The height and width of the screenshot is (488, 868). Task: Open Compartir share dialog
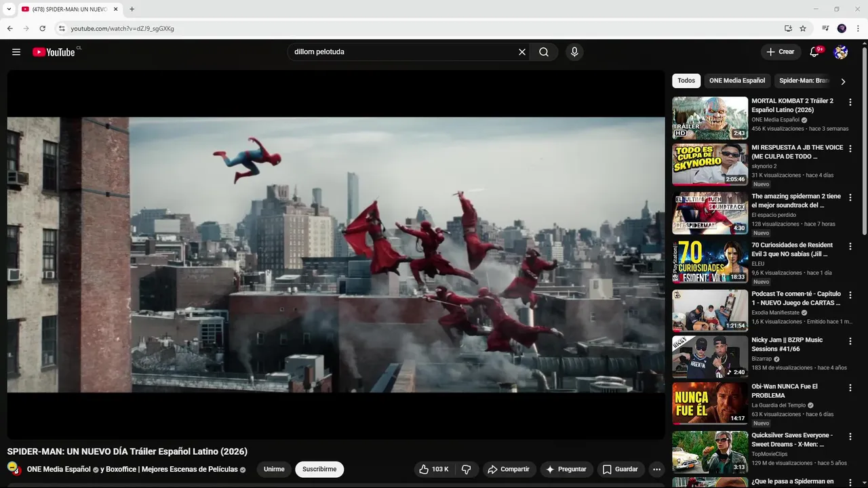[509, 469]
